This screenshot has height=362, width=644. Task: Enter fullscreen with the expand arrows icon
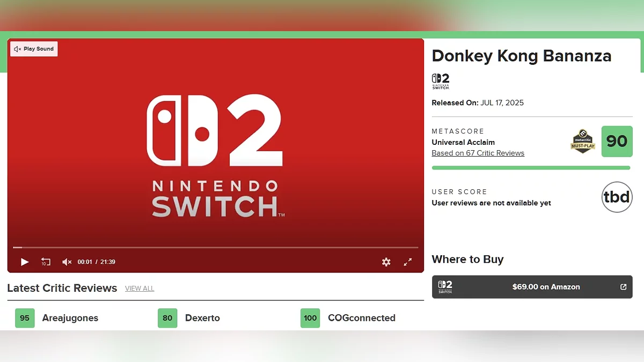tap(408, 262)
